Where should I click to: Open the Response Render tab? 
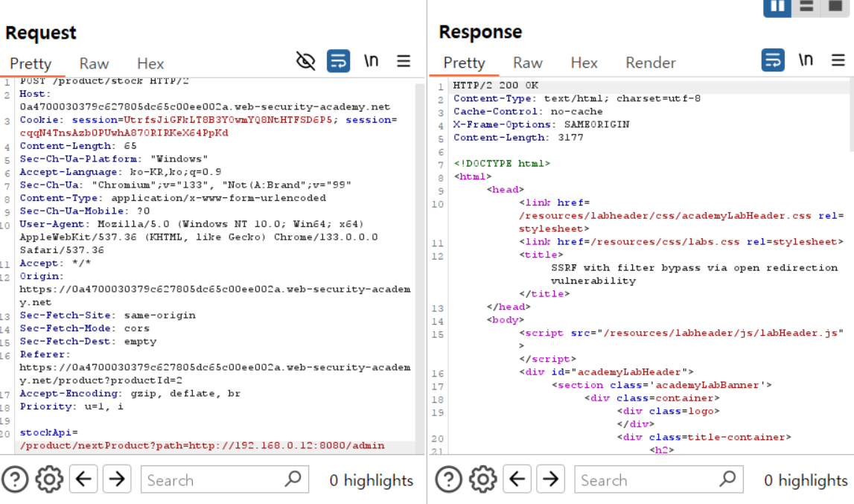650,63
